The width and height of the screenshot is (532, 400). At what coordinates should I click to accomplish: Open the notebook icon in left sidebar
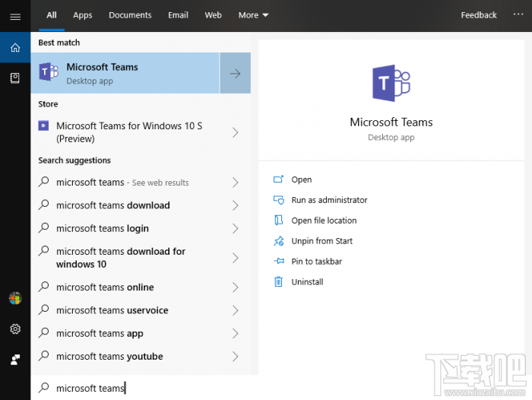[15, 78]
